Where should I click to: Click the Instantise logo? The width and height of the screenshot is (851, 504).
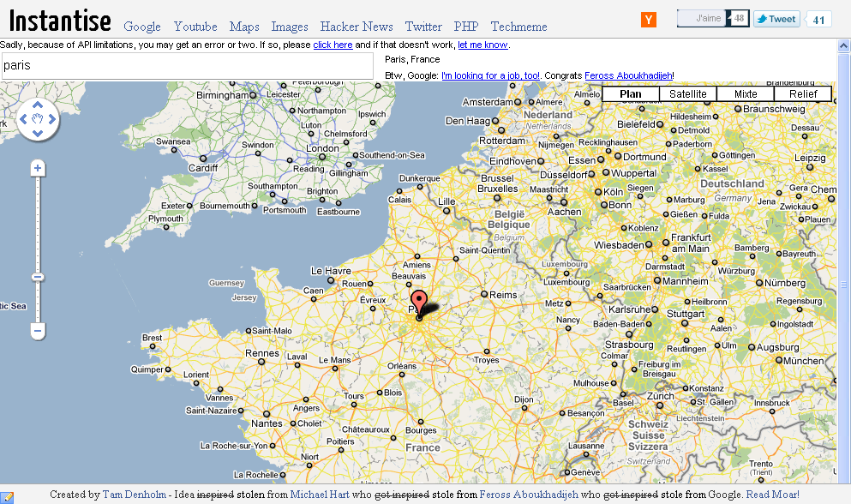tap(60, 21)
